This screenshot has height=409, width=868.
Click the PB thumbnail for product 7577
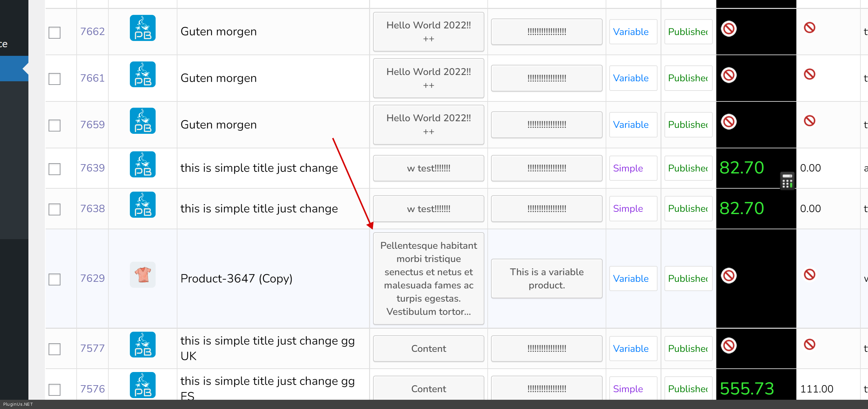tap(142, 345)
